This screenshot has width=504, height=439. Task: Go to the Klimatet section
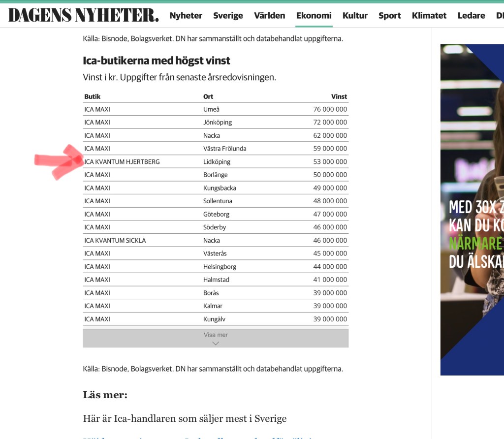(x=429, y=15)
